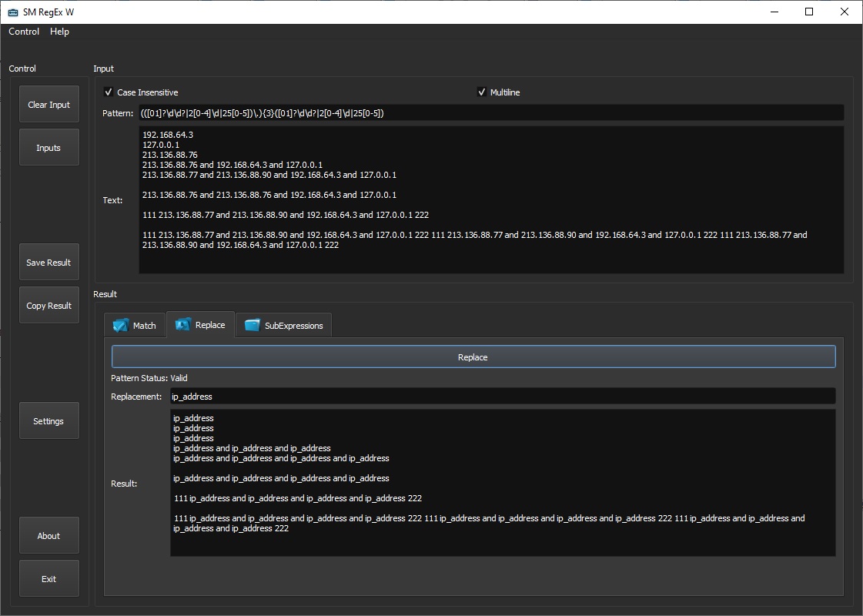
Task: Open the Help menu
Action: click(x=59, y=32)
